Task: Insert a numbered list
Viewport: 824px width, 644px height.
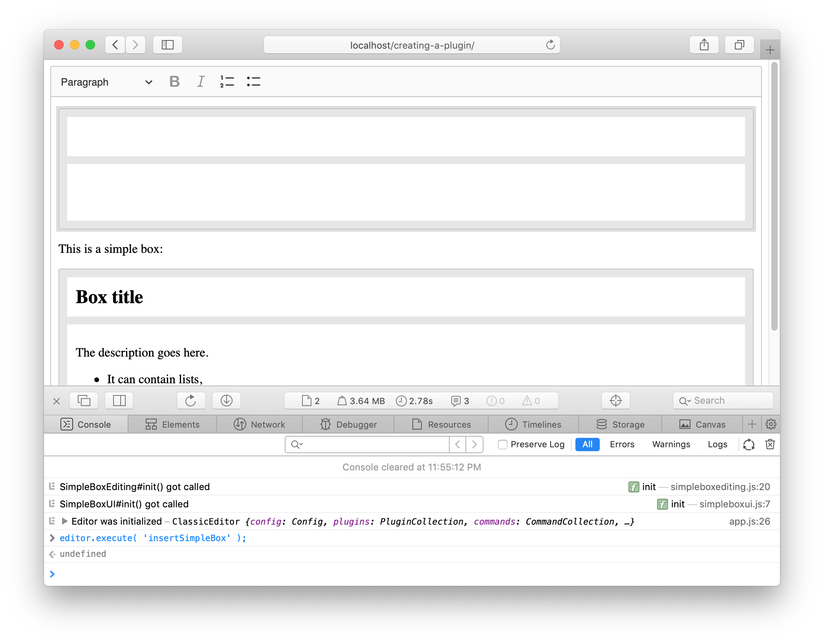Action: coord(227,82)
